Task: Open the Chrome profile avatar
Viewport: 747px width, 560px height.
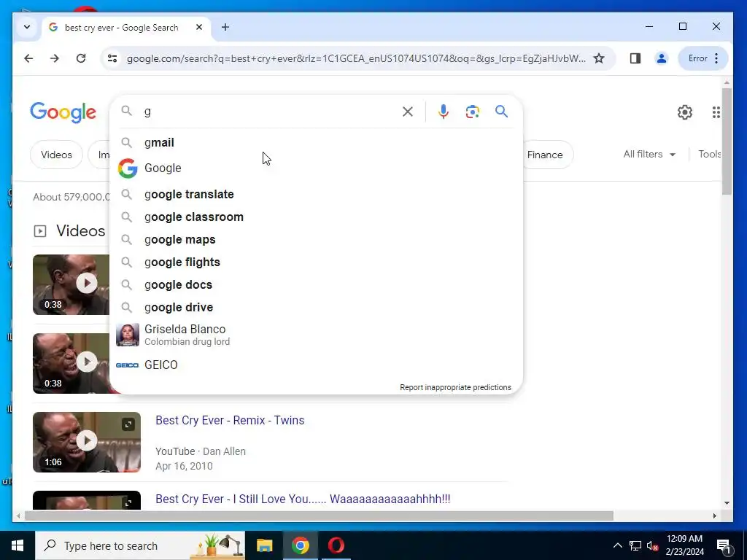Action: click(661, 58)
